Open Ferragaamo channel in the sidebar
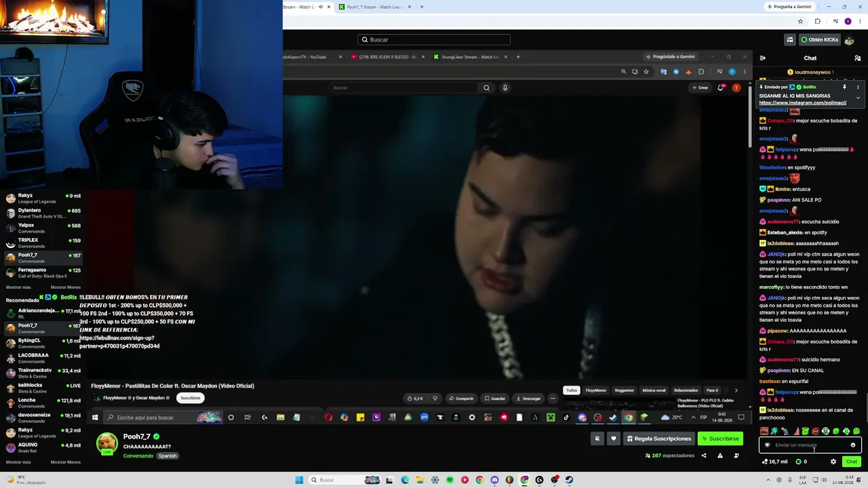Viewport: 868px width, 488px height. coord(42,273)
